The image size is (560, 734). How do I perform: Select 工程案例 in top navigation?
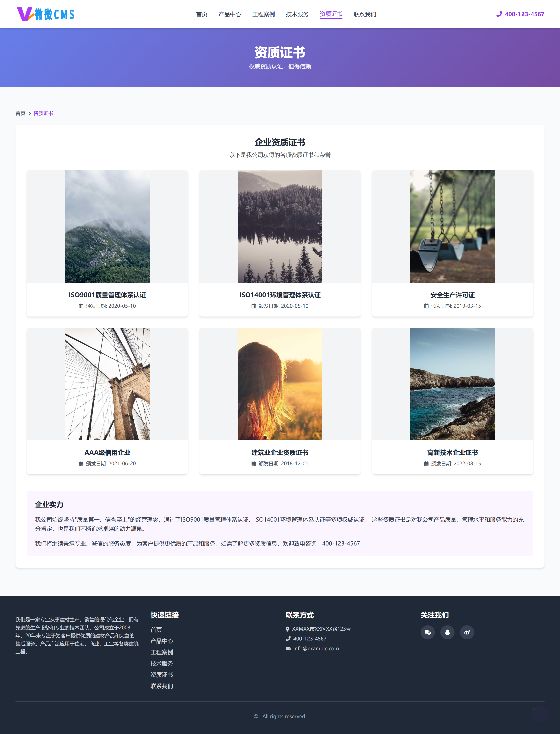tap(263, 14)
